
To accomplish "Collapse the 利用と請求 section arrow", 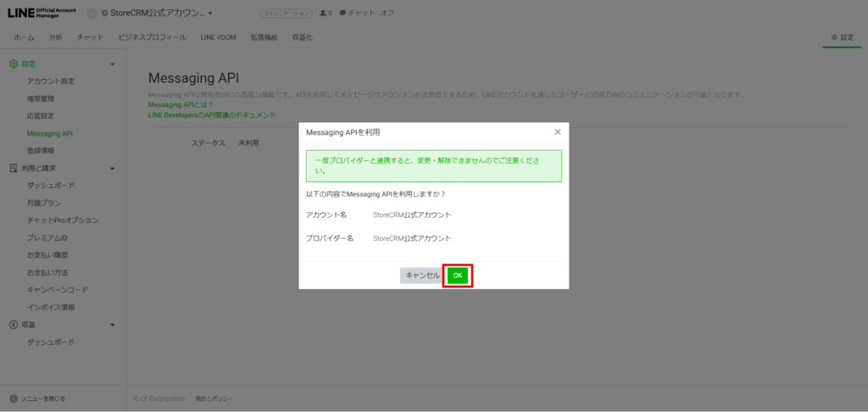I will click(x=113, y=169).
